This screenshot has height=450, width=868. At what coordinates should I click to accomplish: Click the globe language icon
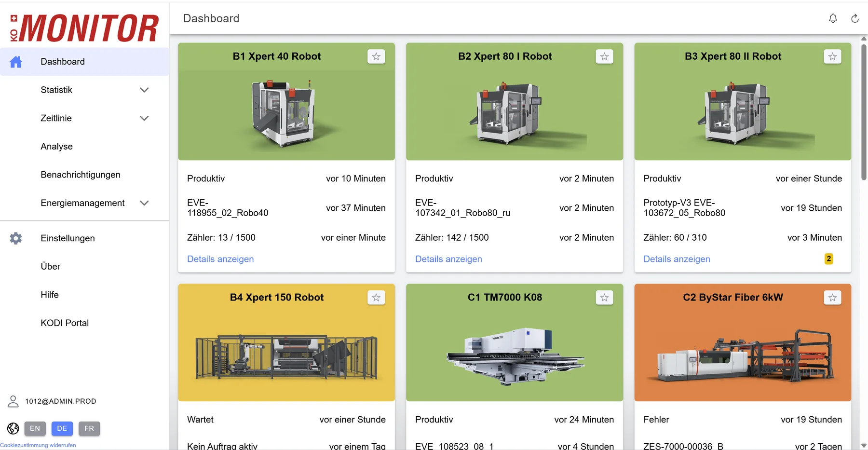[13, 428]
